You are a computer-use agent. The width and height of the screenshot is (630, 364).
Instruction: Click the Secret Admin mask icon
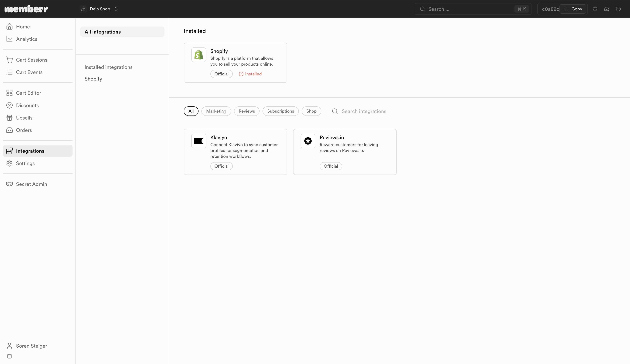(x=9, y=184)
